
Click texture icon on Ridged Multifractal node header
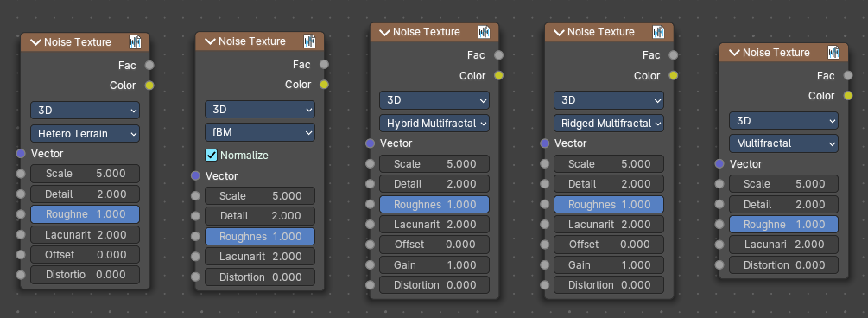(659, 32)
